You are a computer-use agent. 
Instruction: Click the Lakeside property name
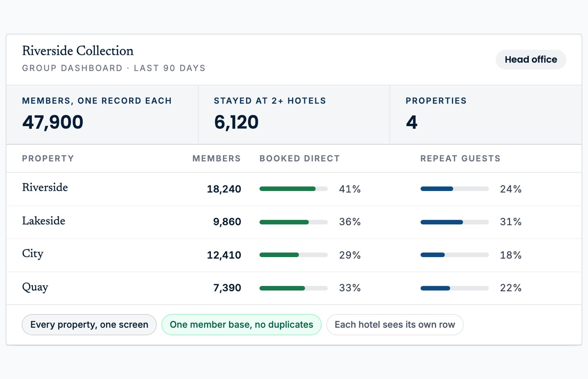[44, 221]
